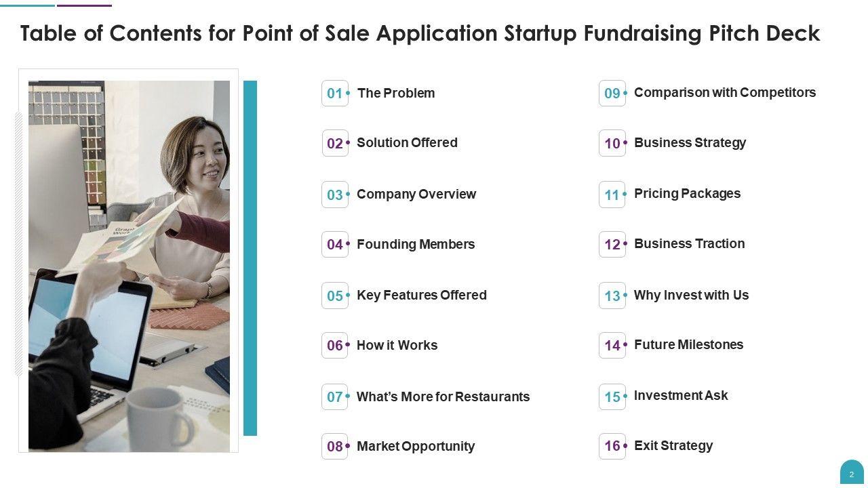Screen dimensions: 868x488
Task: Click the 02 number badge
Action: (x=335, y=144)
